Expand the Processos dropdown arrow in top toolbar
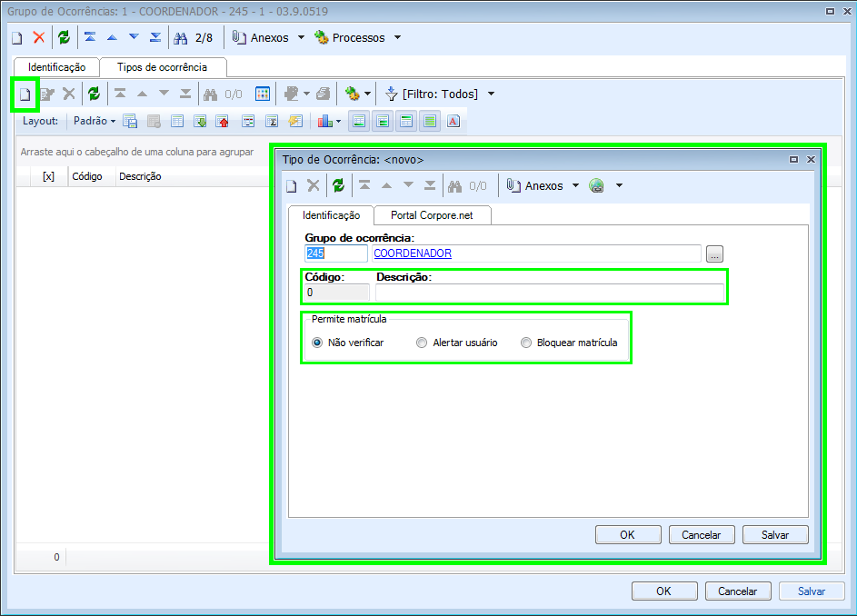The image size is (857, 616). (397, 38)
